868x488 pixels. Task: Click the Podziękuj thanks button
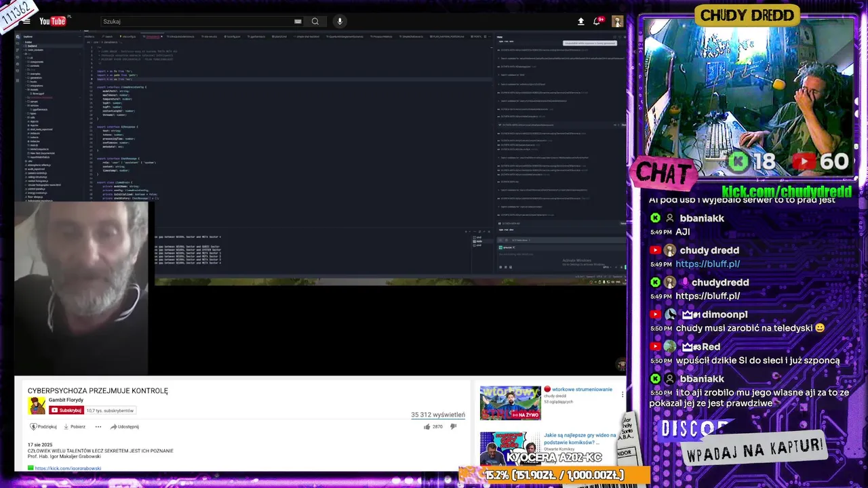[x=43, y=426]
